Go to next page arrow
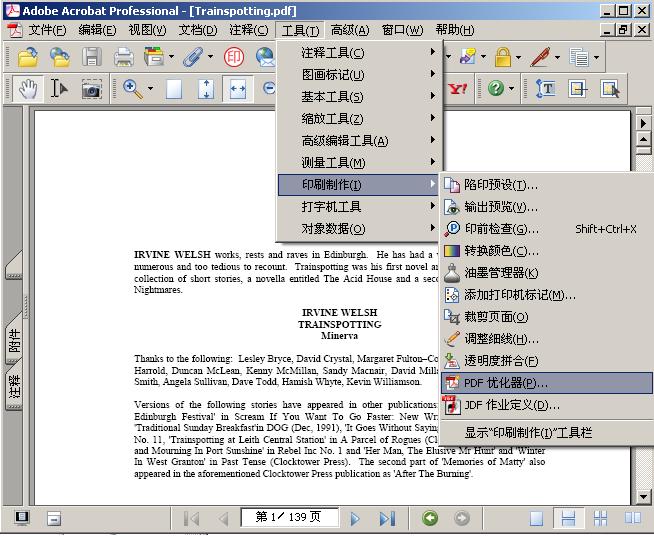This screenshot has height=537, width=654. (x=355, y=518)
